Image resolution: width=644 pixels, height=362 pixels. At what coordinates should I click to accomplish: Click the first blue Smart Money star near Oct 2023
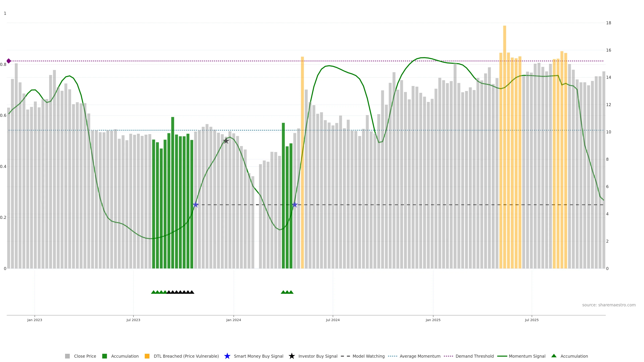pos(196,205)
